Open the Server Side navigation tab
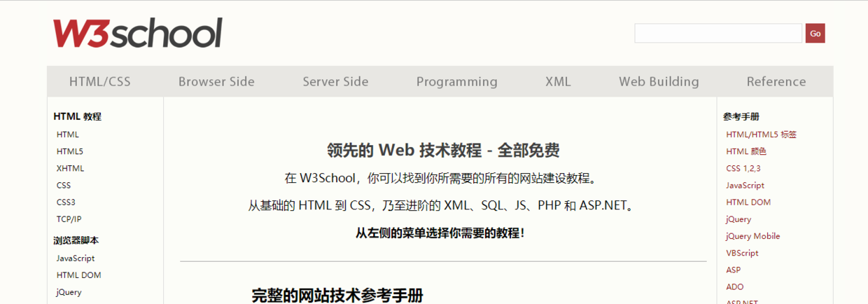 pyautogui.click(x=335, y=81)
